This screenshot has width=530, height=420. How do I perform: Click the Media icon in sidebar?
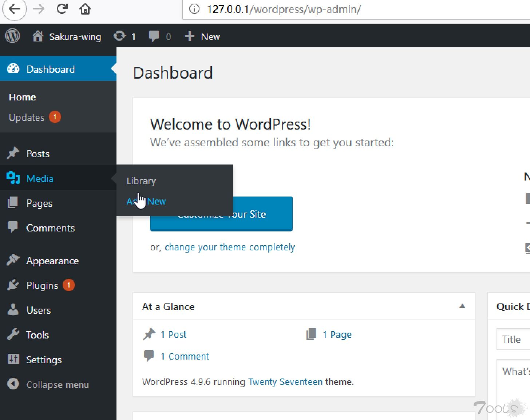[13, 178]
